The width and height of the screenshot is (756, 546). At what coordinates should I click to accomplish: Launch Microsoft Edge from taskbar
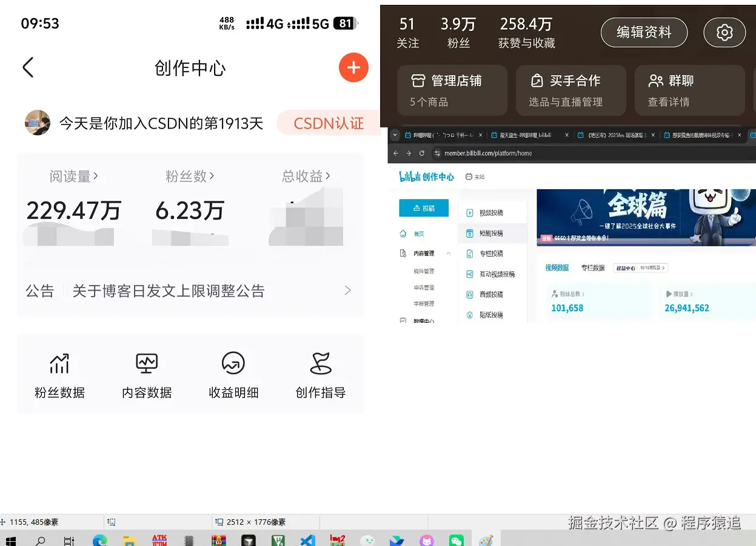pyautogui.click(x=99, y=541)
